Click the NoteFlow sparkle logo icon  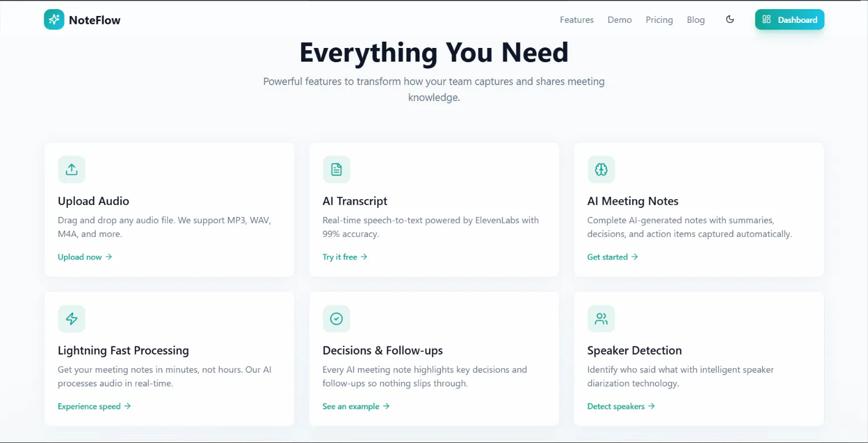point(54,19)
